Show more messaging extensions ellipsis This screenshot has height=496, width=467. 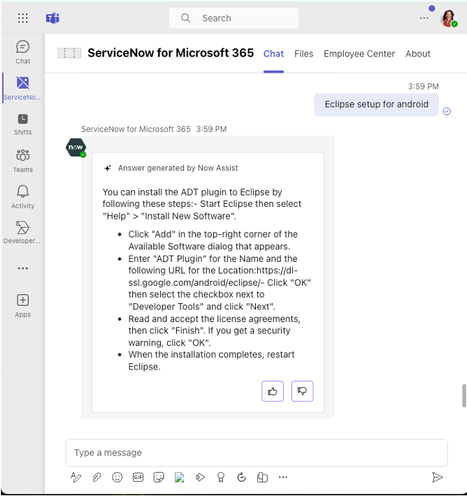tap(283, 477)
